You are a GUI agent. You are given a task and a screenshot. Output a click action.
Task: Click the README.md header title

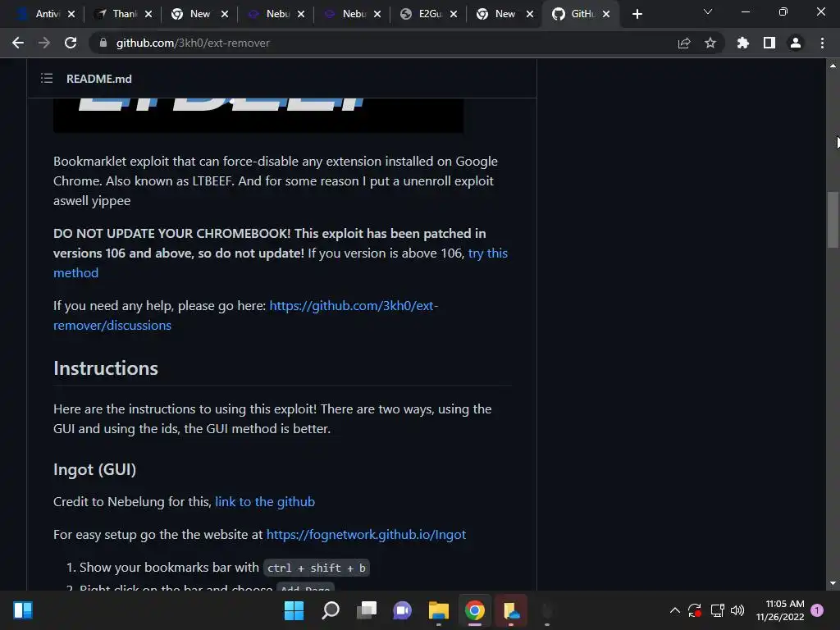pyautogui.click(x=99, y=79)
